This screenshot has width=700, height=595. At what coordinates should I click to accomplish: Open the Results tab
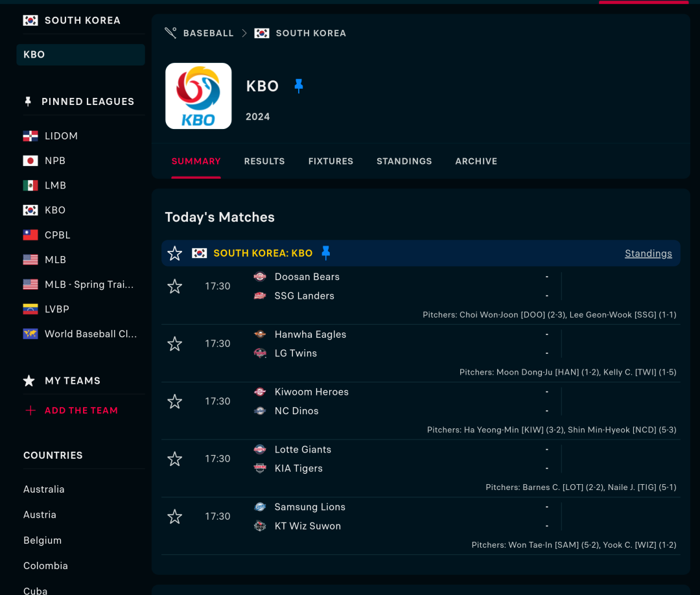(264, 161)
